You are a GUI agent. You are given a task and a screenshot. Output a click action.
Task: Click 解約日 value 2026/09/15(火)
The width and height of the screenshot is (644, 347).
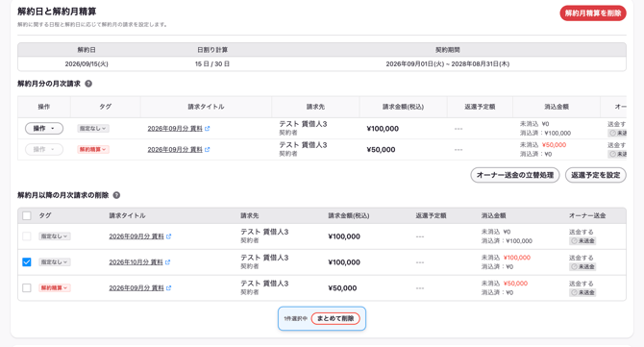point(87,64)
